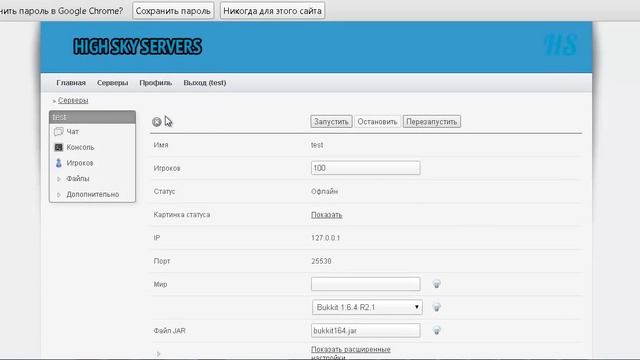
Task: Expand the arrow beside advanced settings
Action: [159, 354]
